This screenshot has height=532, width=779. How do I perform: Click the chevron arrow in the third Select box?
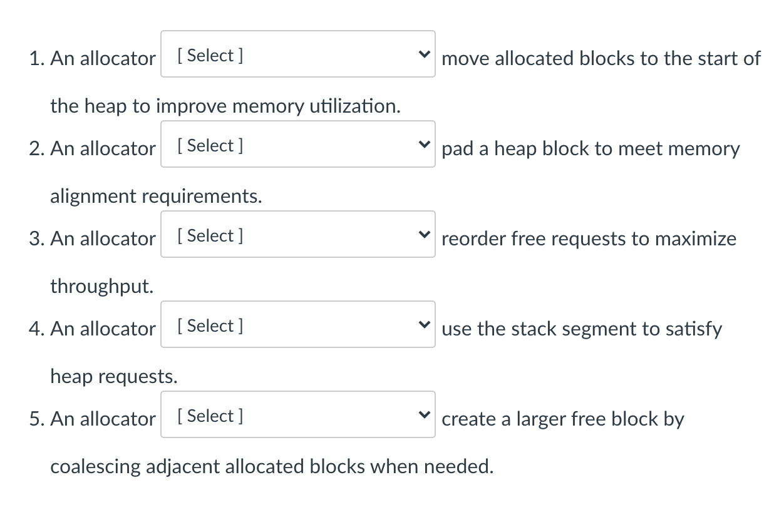coord(425,234)
